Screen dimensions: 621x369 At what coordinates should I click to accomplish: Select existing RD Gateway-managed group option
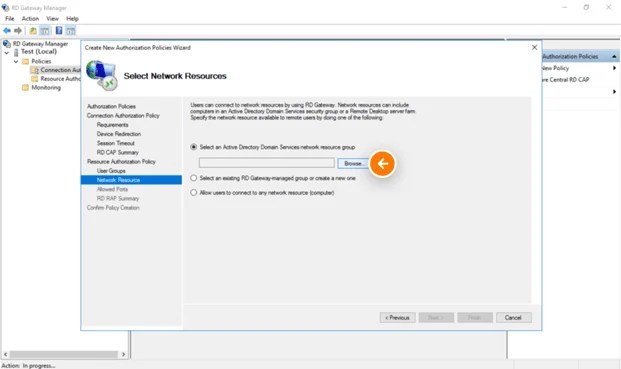[x=194, y=178]
